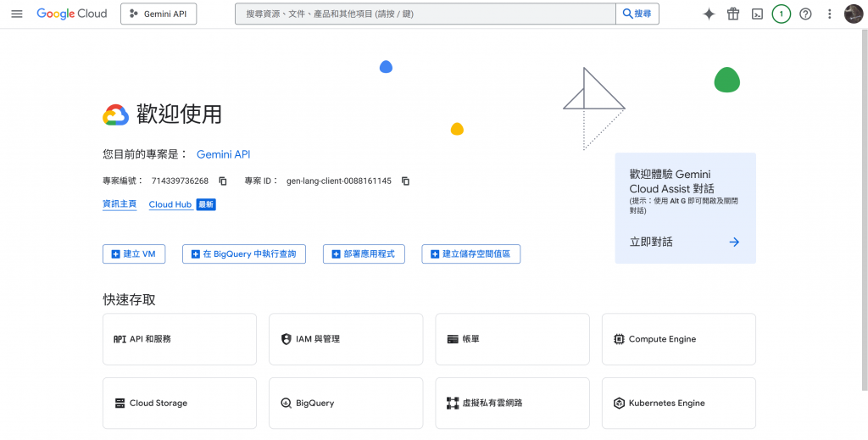Open the Compute Engine card
The width and height of the screenshot is (868, 440).
[x=679, y=339]
